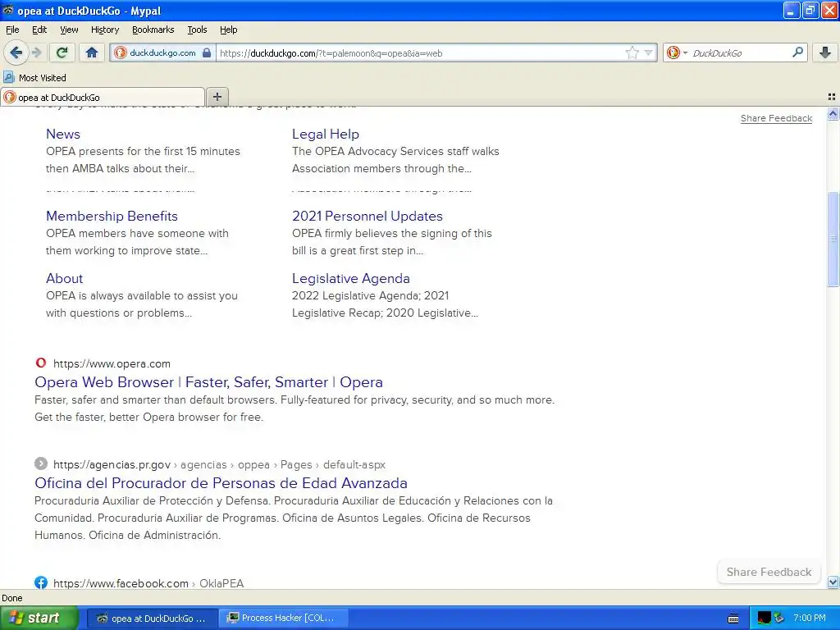This screenshot has width=840, height=630.
Task: Switch to Mypal taskbar button
Action: 152,619
